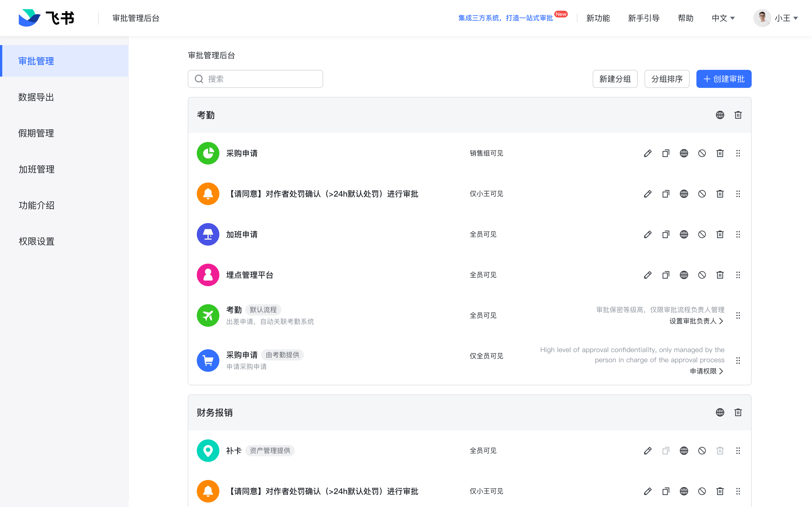Viewport: 812px width, 507px height.
Task: Go to 假期管理 in sidebar
Action: 36,133
